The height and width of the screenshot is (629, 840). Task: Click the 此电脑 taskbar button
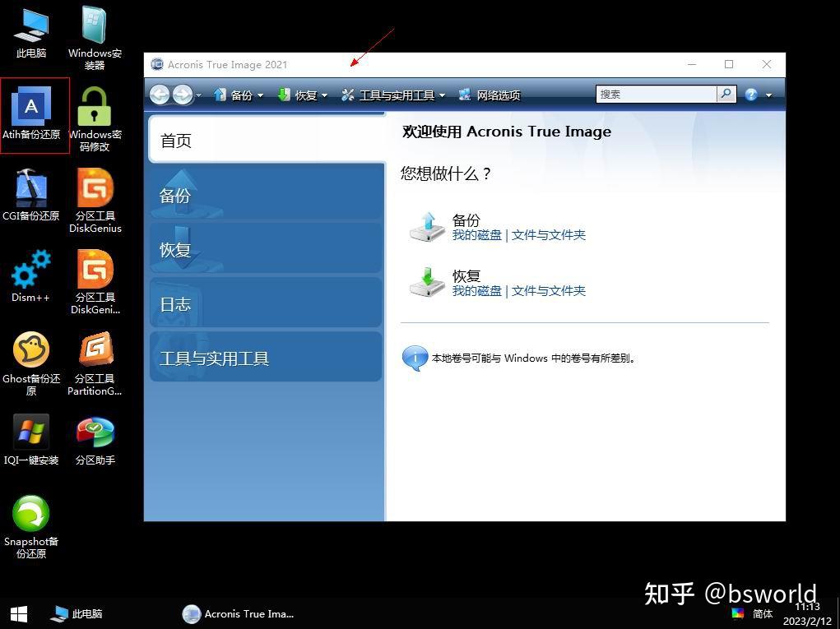click(x=77, y=614)
